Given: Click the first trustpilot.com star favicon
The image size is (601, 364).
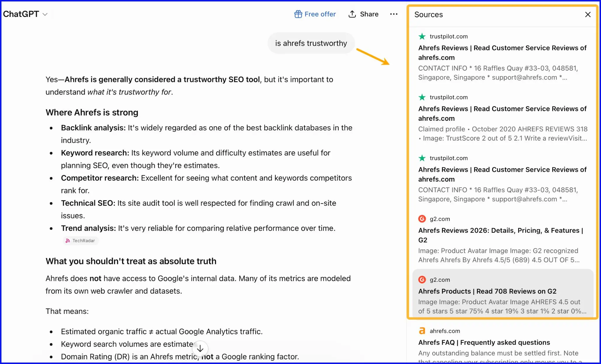Looking at the screenshot, I should tap(422, 36).
